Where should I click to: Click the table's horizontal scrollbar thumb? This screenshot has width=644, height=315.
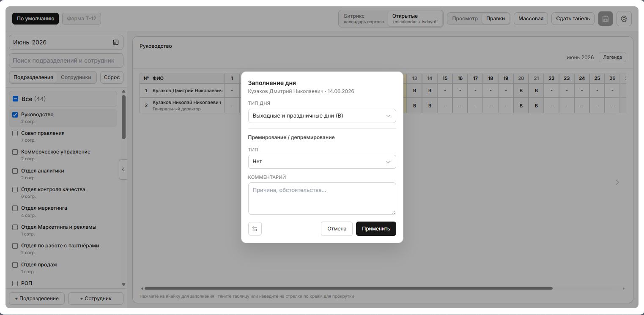[x=348, y=288]
